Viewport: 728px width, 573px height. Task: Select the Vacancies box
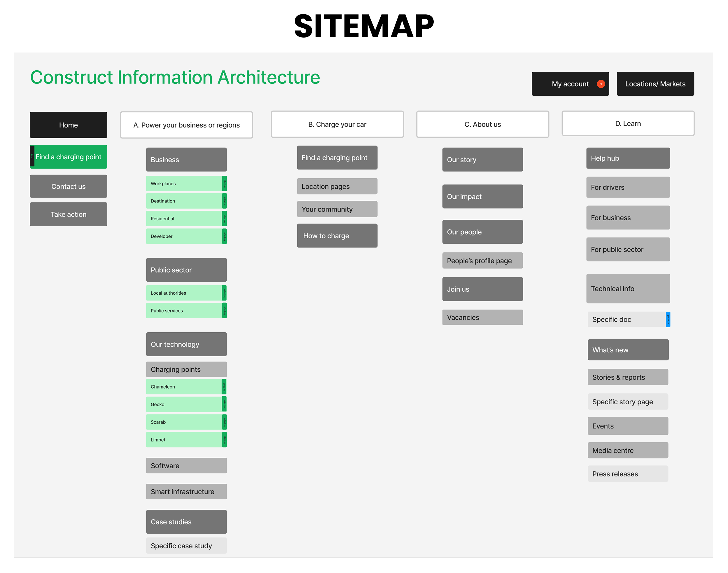pyautogui.click(x=482, y=317)
